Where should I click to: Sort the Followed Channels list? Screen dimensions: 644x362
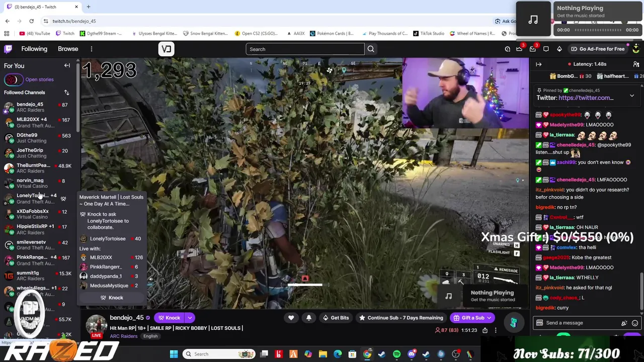click(x=66, y=93)
